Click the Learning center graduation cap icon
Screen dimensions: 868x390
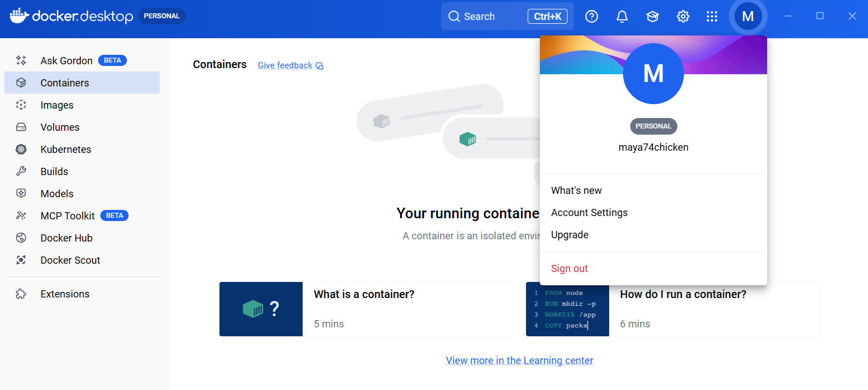point(652,17)
